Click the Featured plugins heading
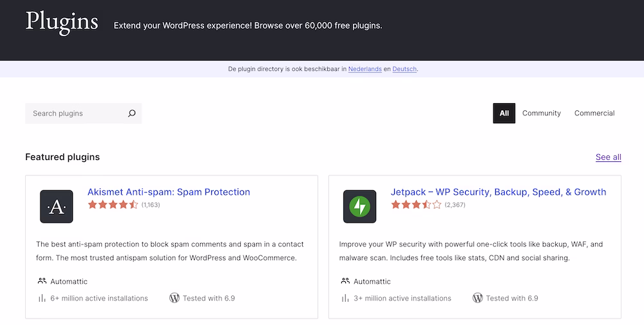This screenshot has height=325, width=644. 62,157
